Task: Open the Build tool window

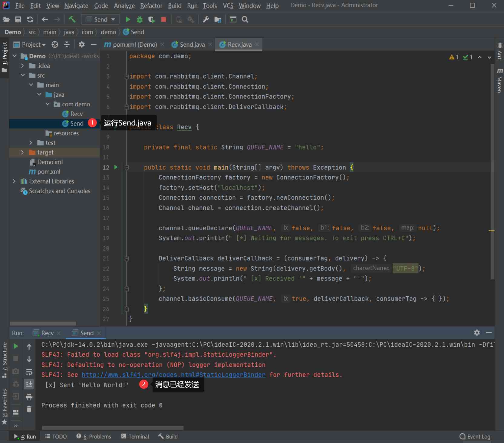Action: pos(168,437)
